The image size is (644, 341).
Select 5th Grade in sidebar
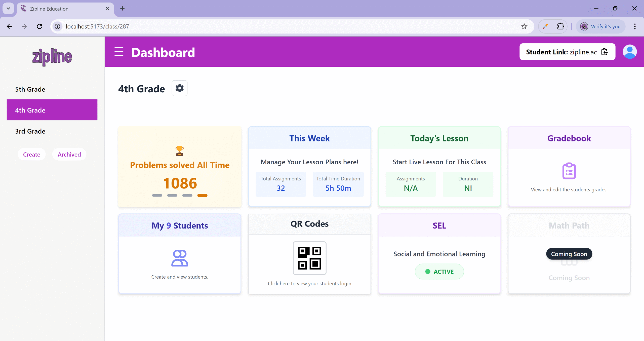pos(30,89)
